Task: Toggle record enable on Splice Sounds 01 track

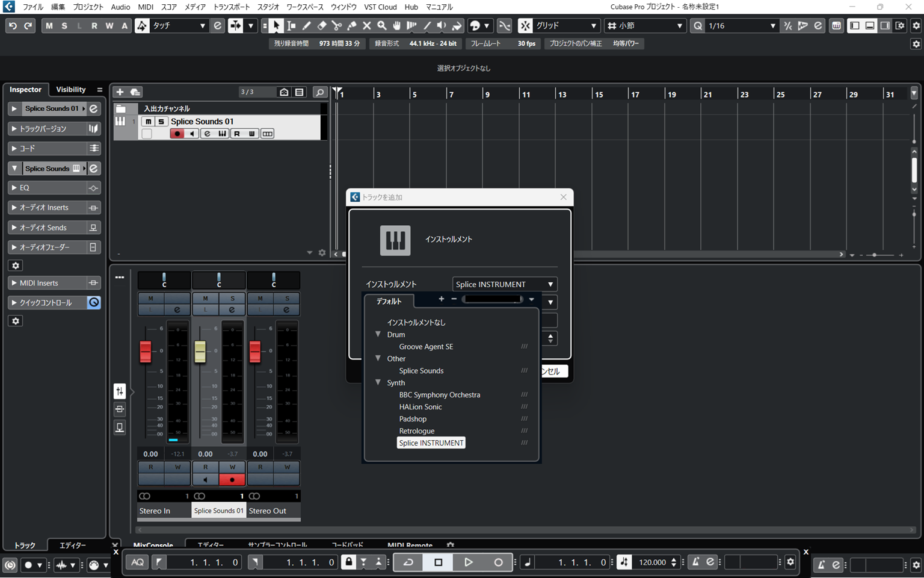Action: 177,134
